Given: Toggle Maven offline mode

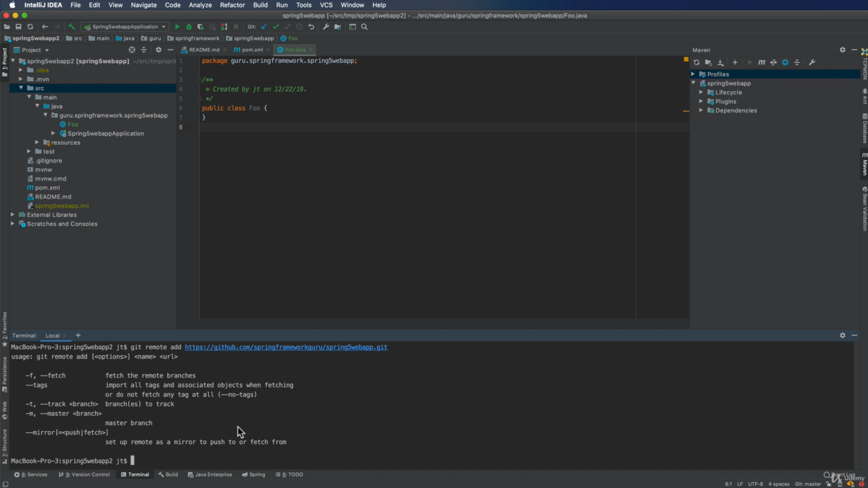Looking at the screenshot, I should 773,62.
